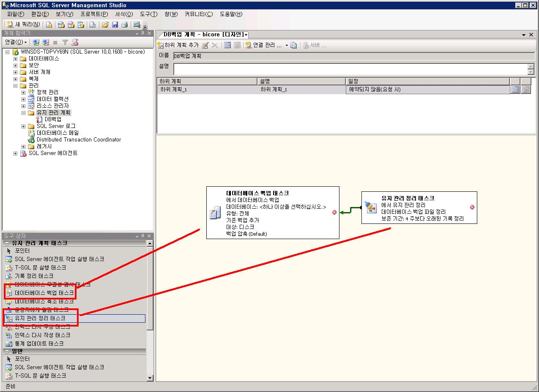The height and width of the screenshot is (392, 539).
Task: Click the Object Explorer disconnect icon with red X
Action: click(x=46, y=42)
